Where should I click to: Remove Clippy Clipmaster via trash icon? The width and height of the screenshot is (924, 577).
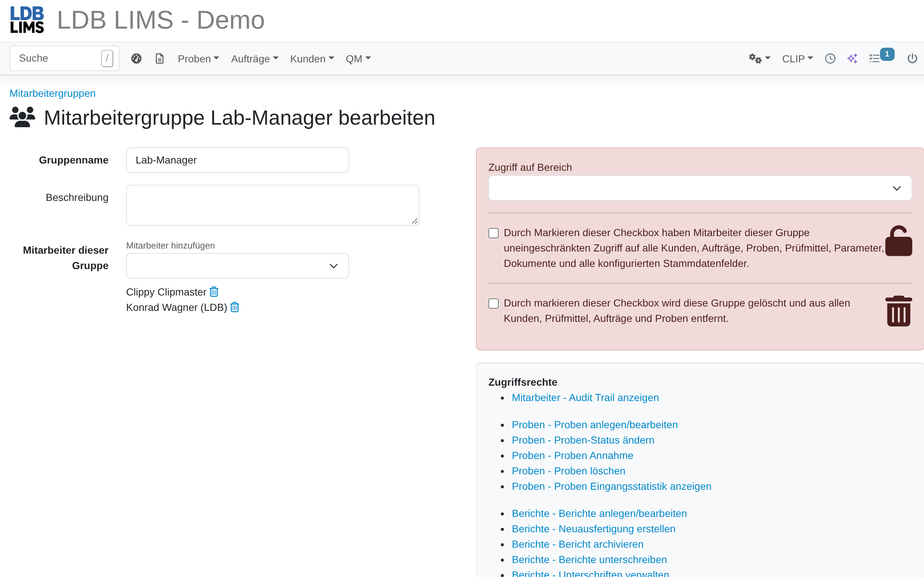(x=214, y=292)
